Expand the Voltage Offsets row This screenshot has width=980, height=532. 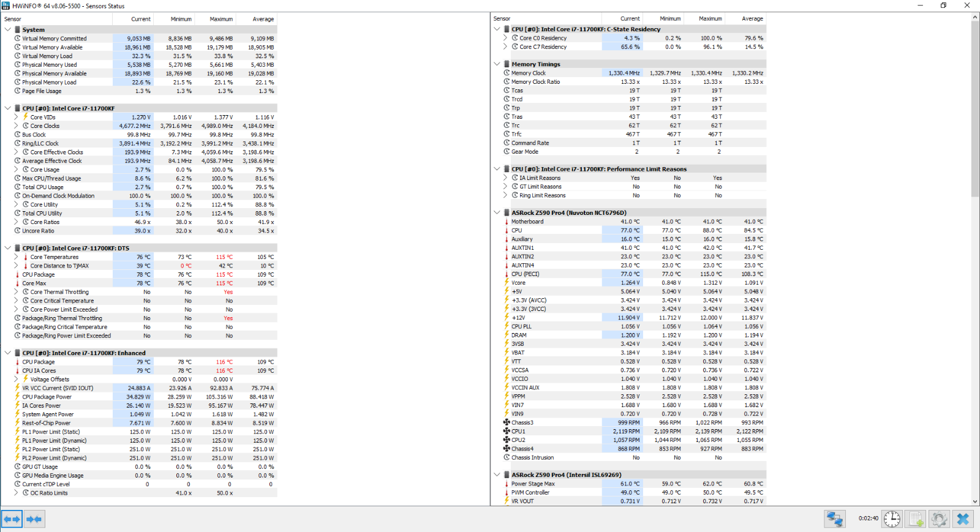pyautogui.click(x=16, y=379)
